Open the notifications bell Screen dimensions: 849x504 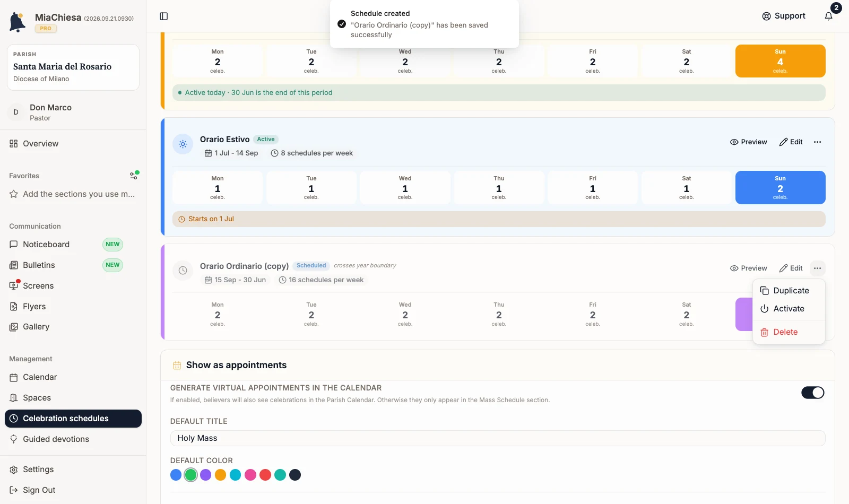[x=828, y=16]
